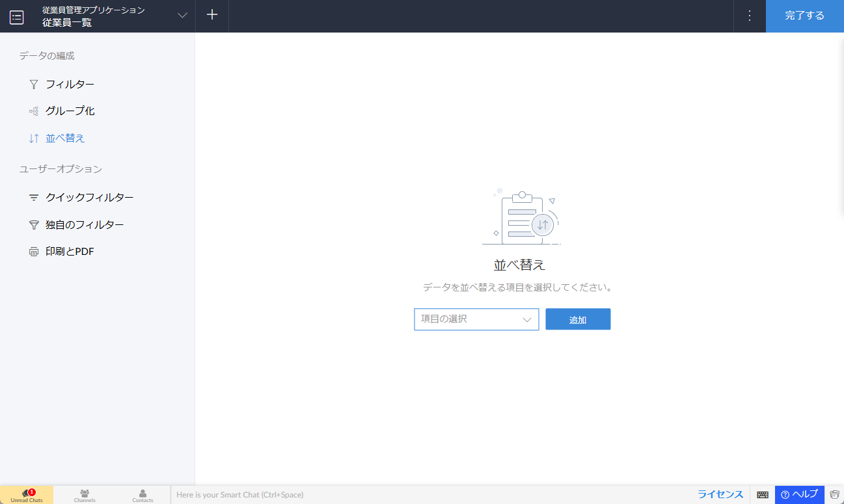Open the 項目の選択 dropdown

click(x=476, y=319)
